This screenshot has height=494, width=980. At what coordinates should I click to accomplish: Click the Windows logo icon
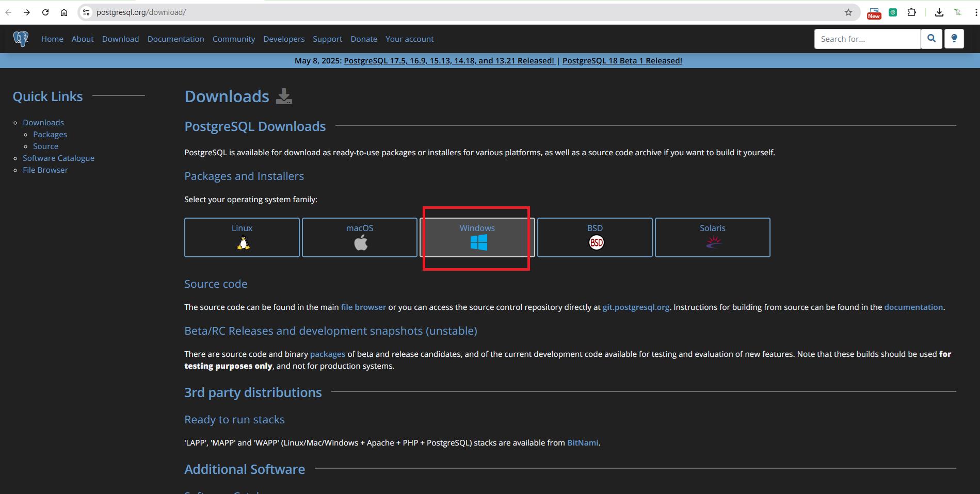pos(479,242)
